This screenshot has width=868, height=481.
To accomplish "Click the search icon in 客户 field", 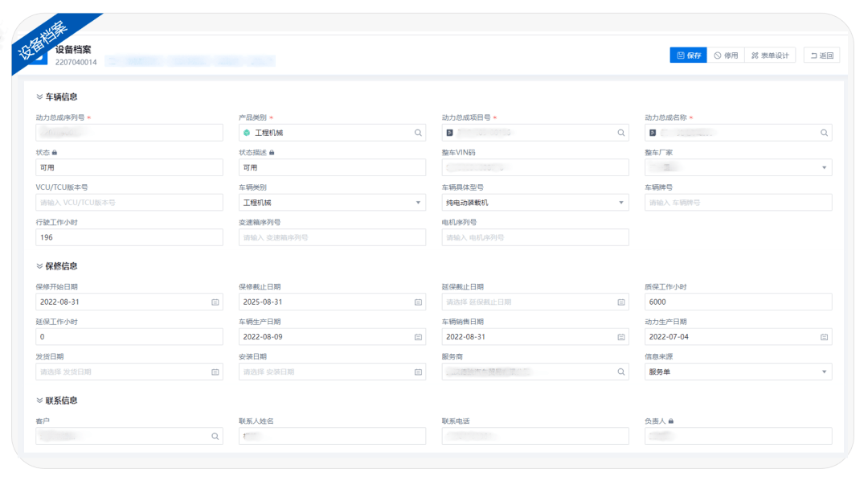I will [x=215, y=436].
